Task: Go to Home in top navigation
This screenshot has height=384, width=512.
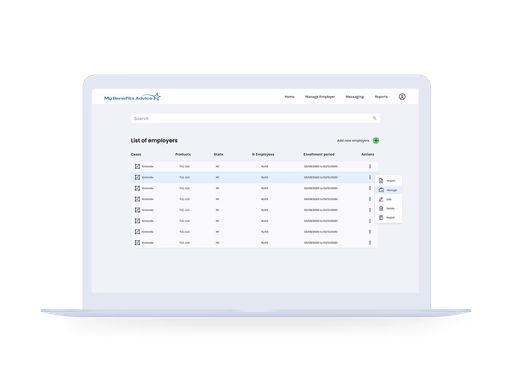Action: point(289,97)
